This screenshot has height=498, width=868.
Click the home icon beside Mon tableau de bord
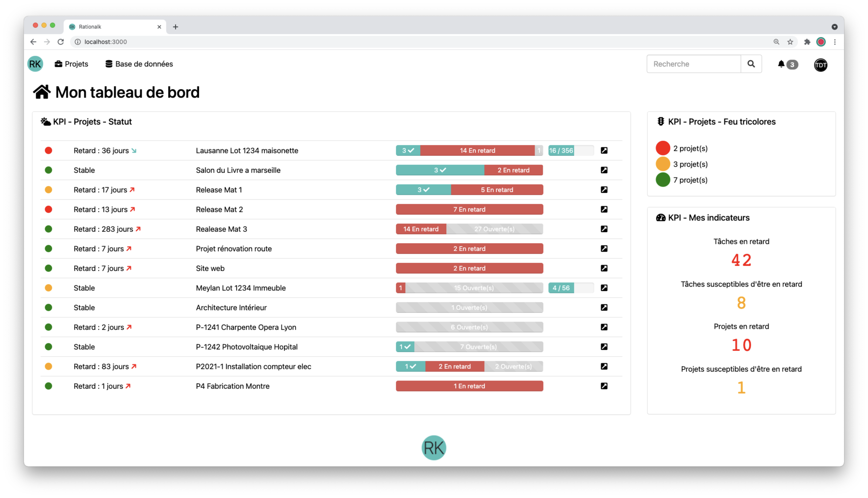tap(42, 92)
